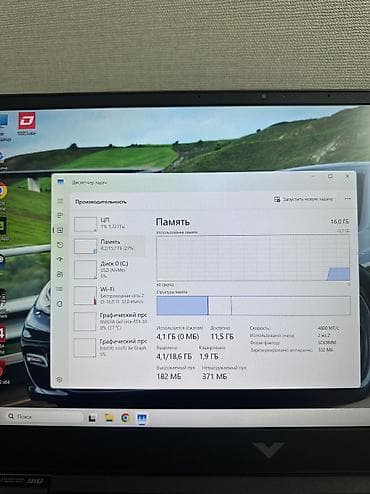This screenshot has height=494, width=370.
Task: Click the '182 МБ' paged pool value
Action: point(169,376)
